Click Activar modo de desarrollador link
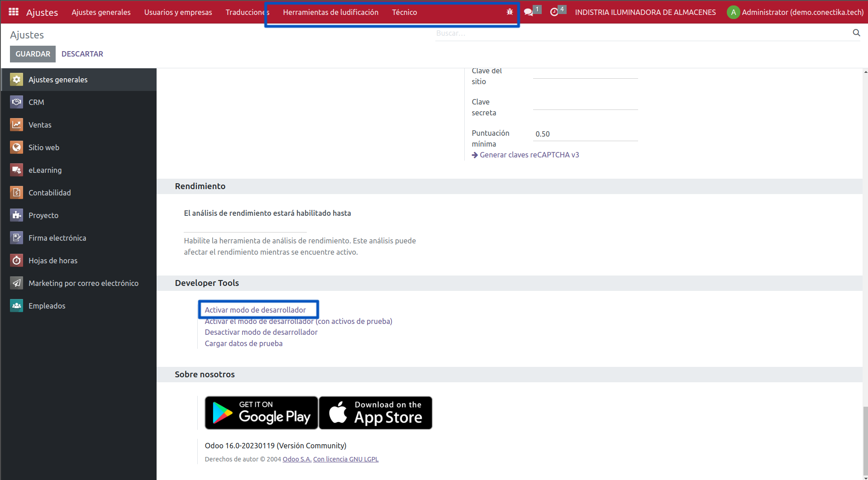 pos(255,310)
